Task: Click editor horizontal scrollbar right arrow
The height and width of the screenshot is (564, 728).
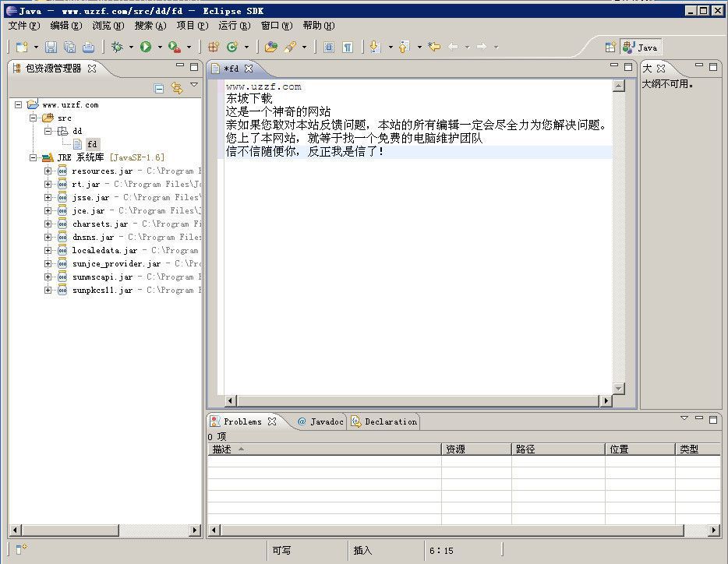Action: point(606,400)
